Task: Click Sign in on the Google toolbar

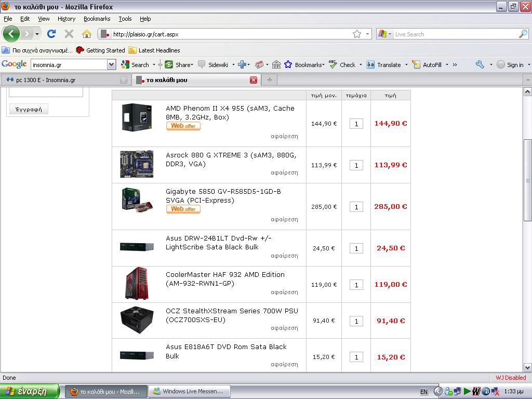Action: click(510, 64)
